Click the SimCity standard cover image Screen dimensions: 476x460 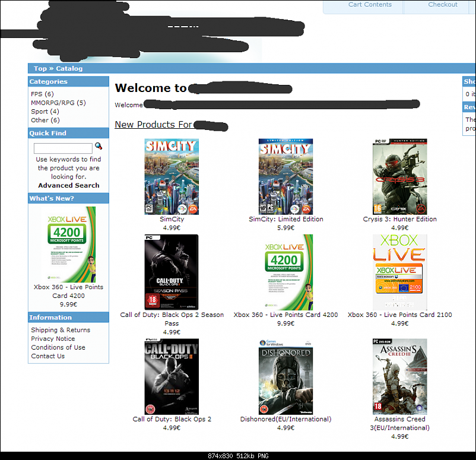click(x=172, y=177)
